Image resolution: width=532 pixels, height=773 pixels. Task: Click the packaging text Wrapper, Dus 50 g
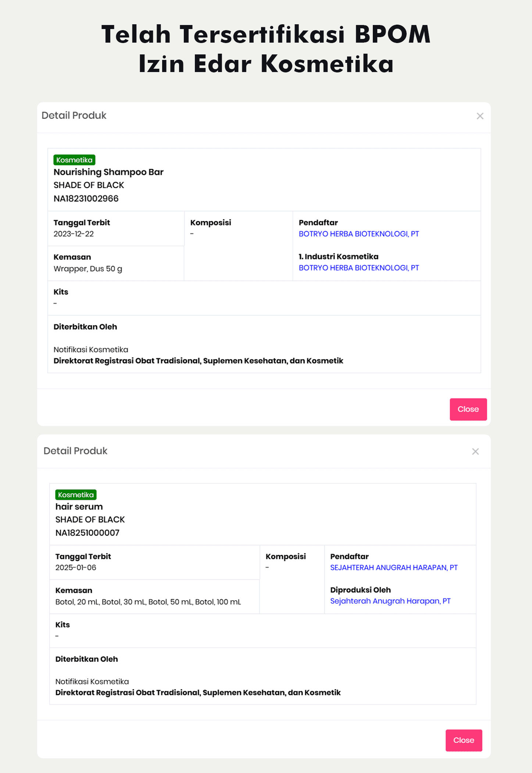pyautogui.click(x=88, y=269)
